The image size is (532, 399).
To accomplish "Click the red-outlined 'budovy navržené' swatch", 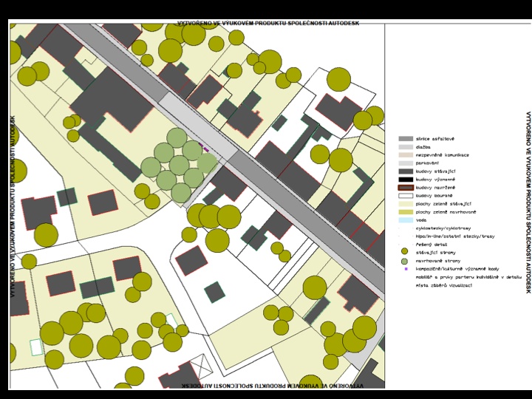I will (406, 188).
